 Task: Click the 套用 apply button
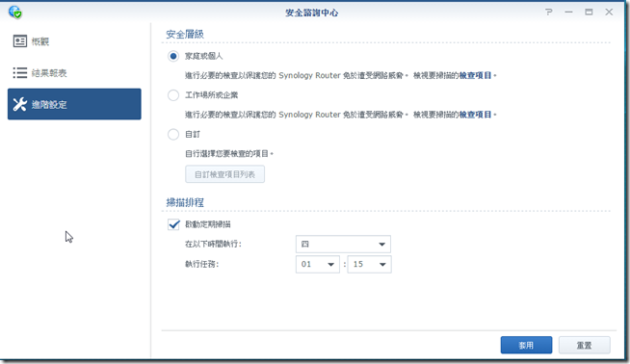click(x=526, y=345)
